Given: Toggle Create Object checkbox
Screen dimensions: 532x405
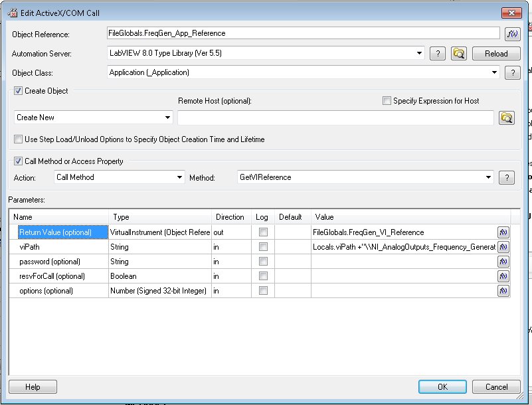Looking at the screenshot, I should [19, 91].
